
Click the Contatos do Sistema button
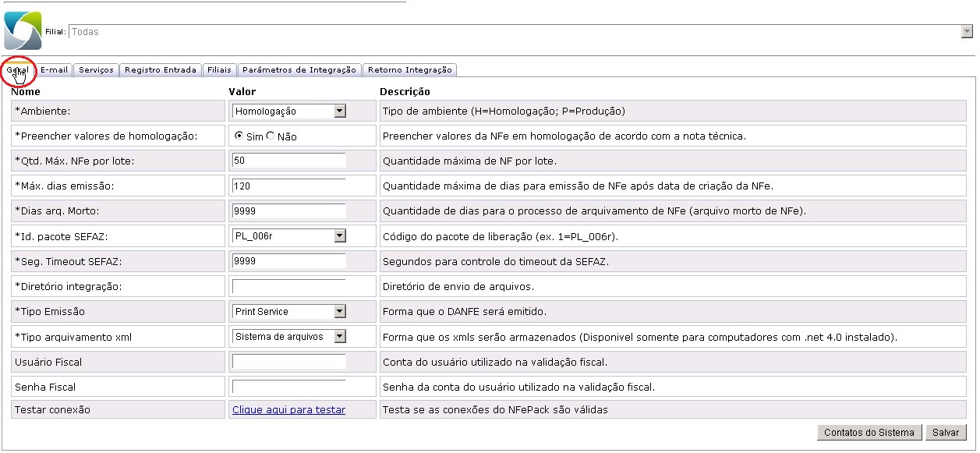[x=869, y=433]
